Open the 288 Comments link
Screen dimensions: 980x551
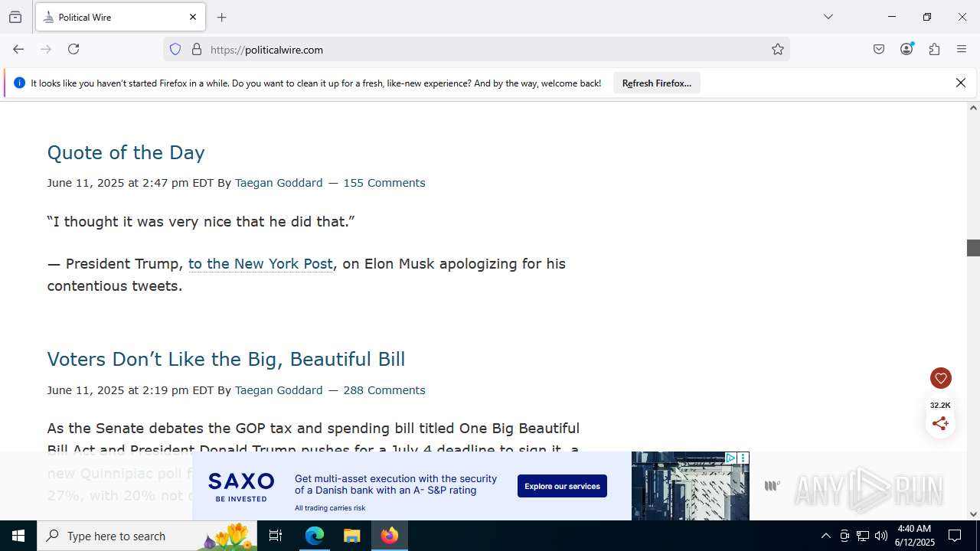click(x=384, y=390)
